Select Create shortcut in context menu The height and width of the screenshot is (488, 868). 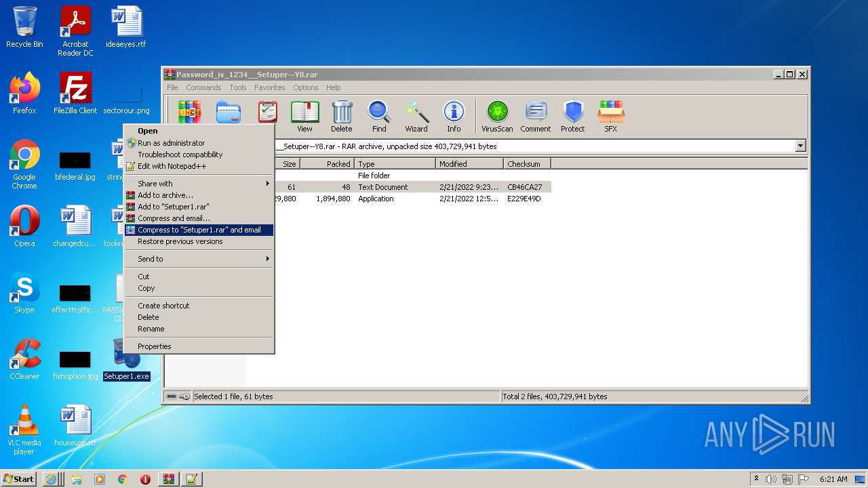[199, 306]
